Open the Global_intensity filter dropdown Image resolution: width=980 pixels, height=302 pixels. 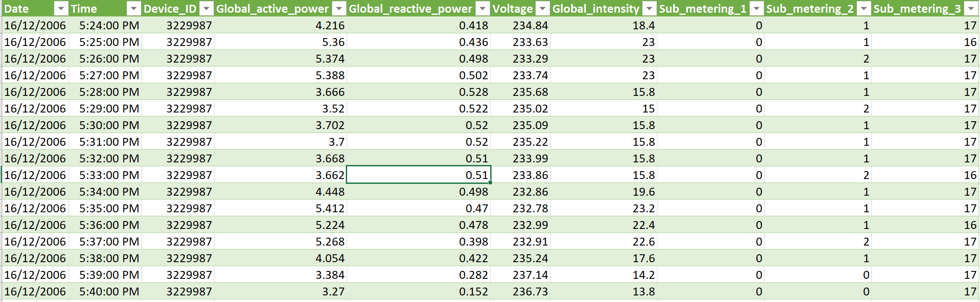(650, 9)
